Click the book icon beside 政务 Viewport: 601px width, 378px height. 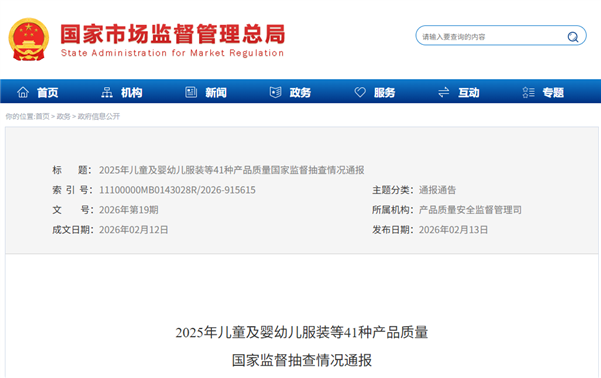pyautogui.click(x=275, y=92)
